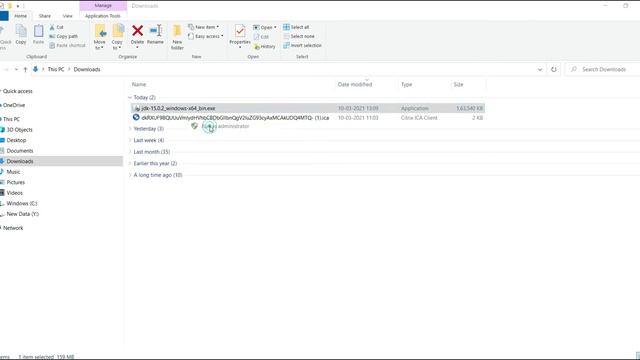Select Quick access in navigation pane
This screenshot has height=360, width=640.
(x=18, y=91)
